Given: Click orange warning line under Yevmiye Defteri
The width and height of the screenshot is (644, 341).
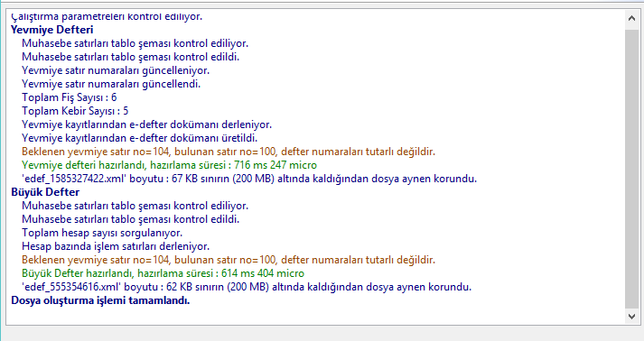Looking at the screenshot, I should [229, 152].
